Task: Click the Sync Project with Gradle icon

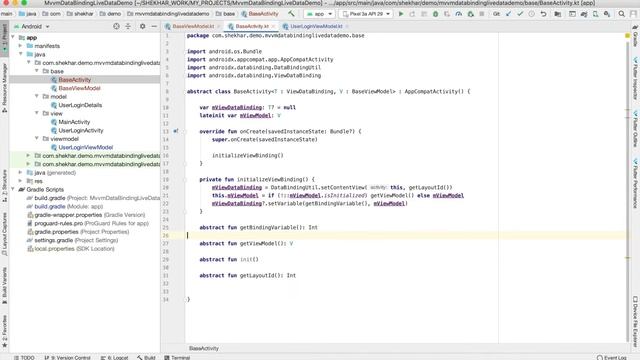Action: [x=584, y=14]
